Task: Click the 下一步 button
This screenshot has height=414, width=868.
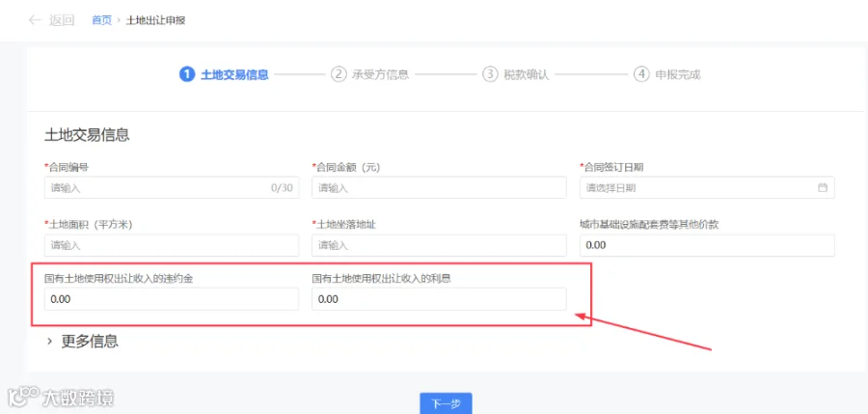Action: (x=446, y=403)
